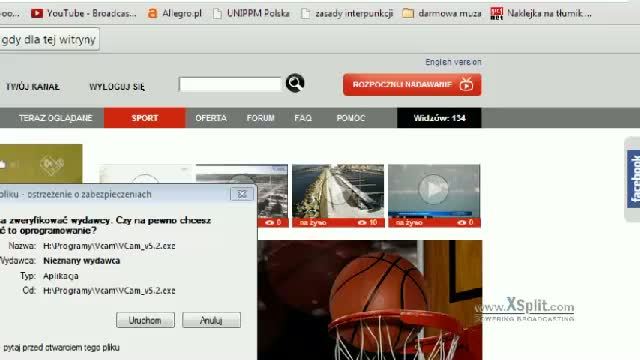Screen dimensions: 640x360
Task: Open the TERAZ OGLĄDANE tab
Action: coord(55,118)
